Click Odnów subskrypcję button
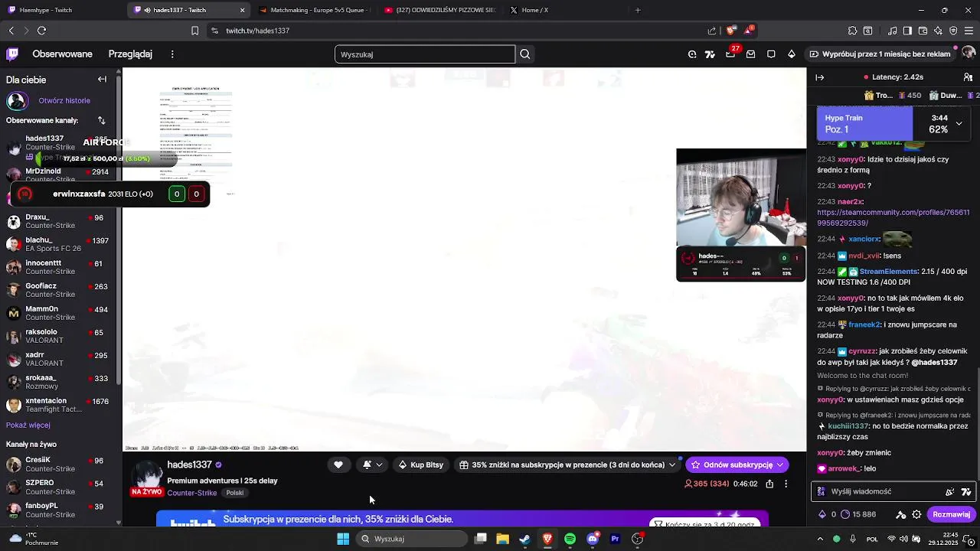980x551 pixels. pyautogui.click(x=737, y=465)
